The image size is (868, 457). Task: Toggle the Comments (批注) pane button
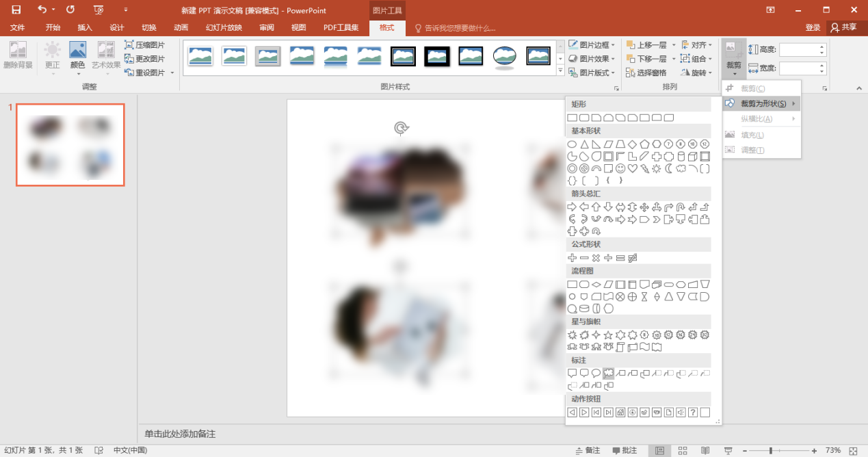pyautogui.click(x=624, y=450)
